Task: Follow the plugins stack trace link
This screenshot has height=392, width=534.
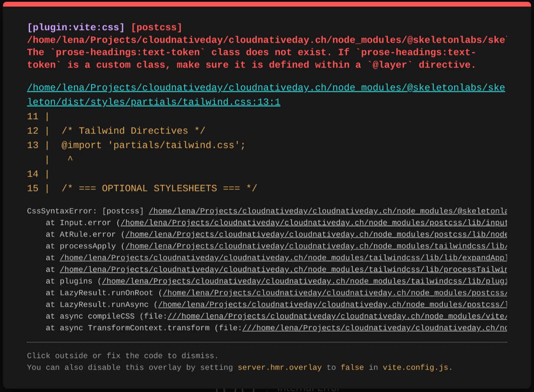Action: [x=304, y=281]
